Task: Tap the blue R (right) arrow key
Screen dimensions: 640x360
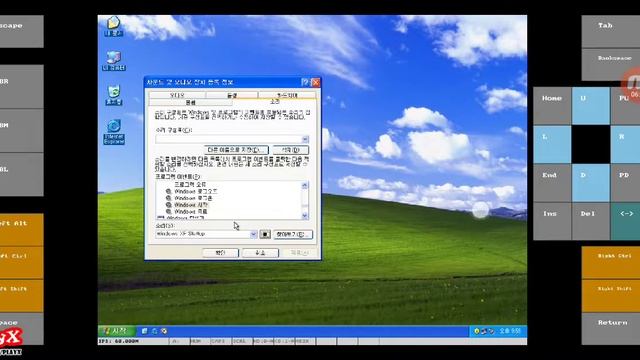Action: click(x=625, y=144)
